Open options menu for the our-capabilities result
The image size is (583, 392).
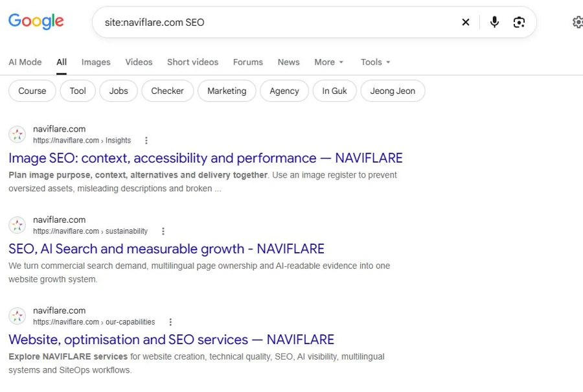pyautogui.click(x=170, y=322)
